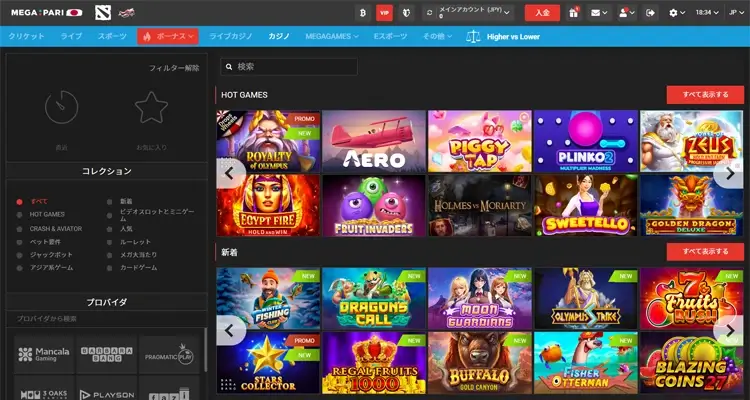Click the shield icon beside VIP

click(x=406, y=13)
